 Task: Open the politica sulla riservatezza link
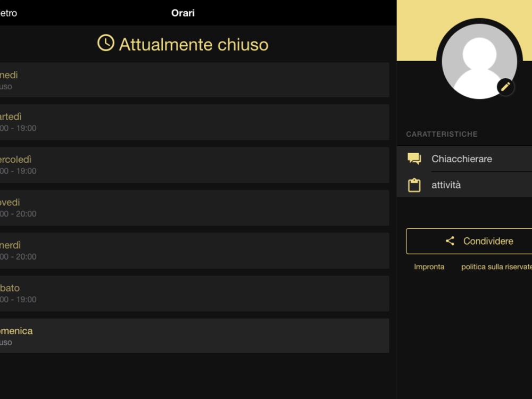pyautogui.click(x=496, y=267)
